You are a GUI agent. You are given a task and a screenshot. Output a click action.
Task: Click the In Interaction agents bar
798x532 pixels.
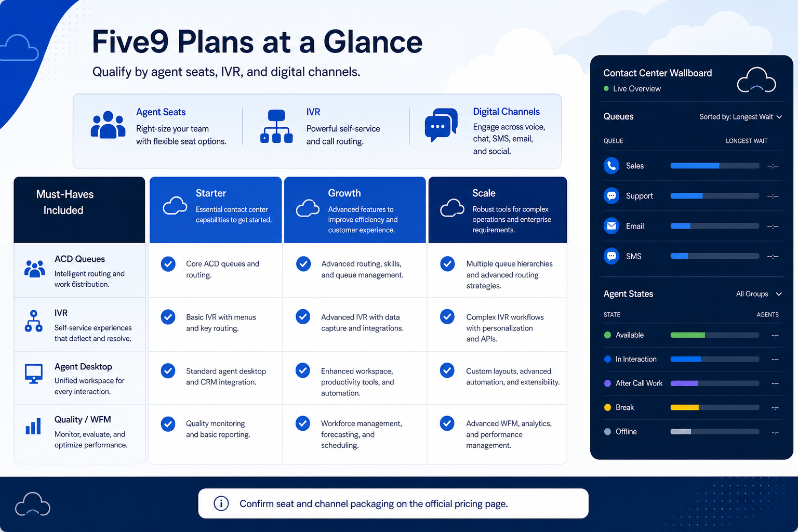click(x=715, y=359)
